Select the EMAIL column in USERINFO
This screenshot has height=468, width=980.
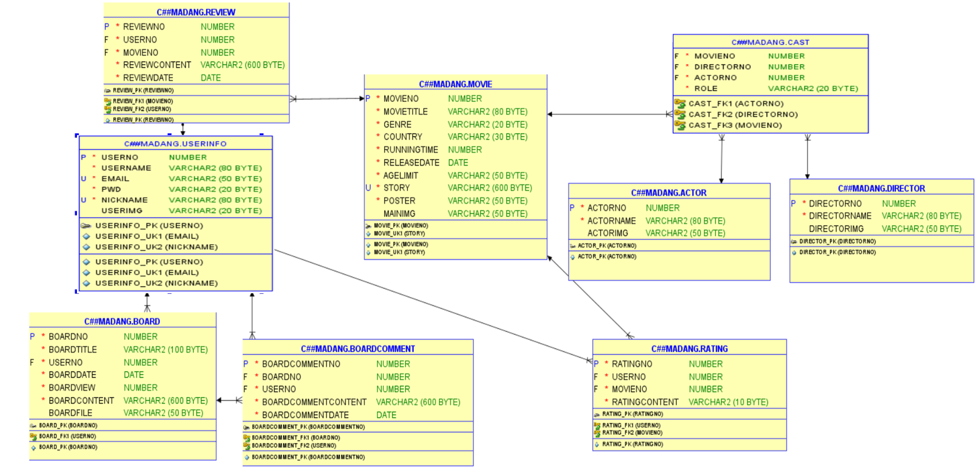click(116, 178)
